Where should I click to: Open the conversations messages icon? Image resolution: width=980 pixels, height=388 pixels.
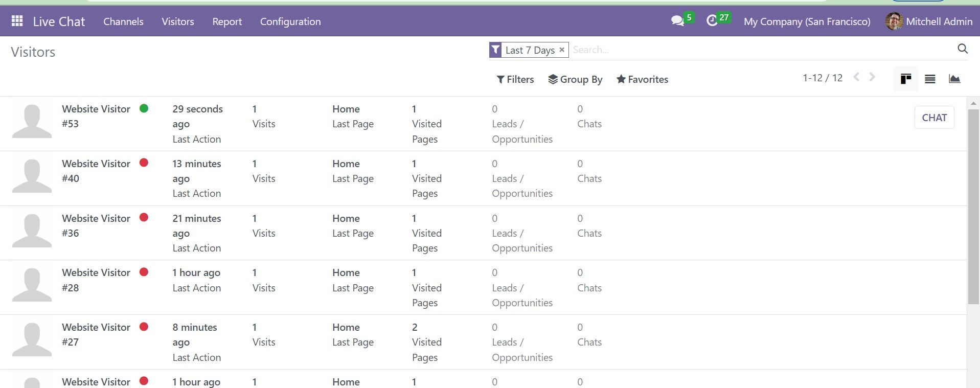677,21
